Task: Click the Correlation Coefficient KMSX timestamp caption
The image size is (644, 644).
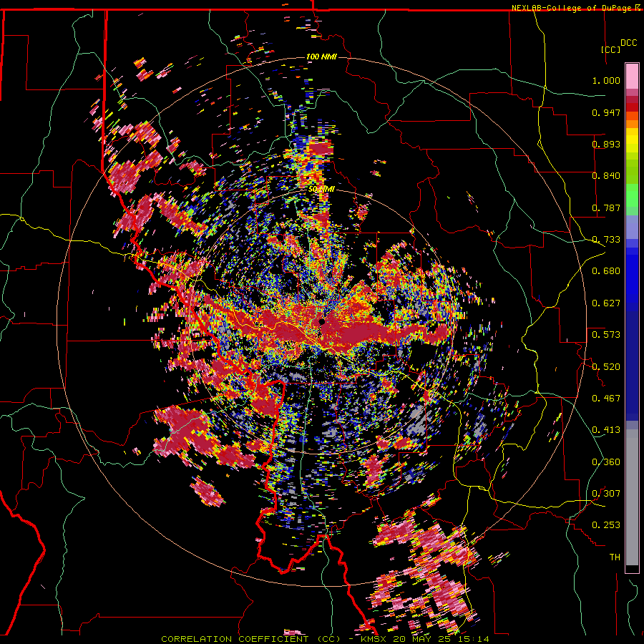Action: 325,639
